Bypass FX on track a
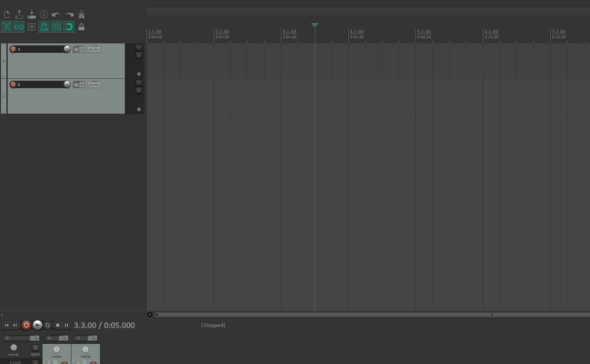Image resolution: width=590 pixels, height=364 pixels. tap(82, 49)
